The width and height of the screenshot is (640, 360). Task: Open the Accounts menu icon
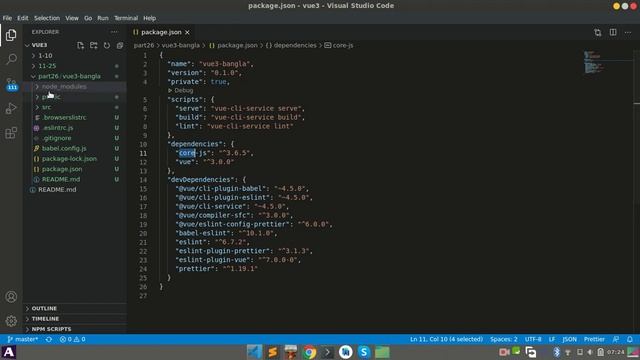(x=11, y=297)
